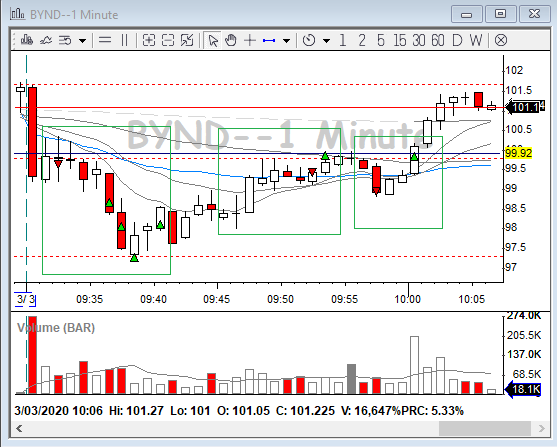This screenshot has height=447, width=557.
Task: Click the 09:40 time axis label
Action: tap(153, 300)
